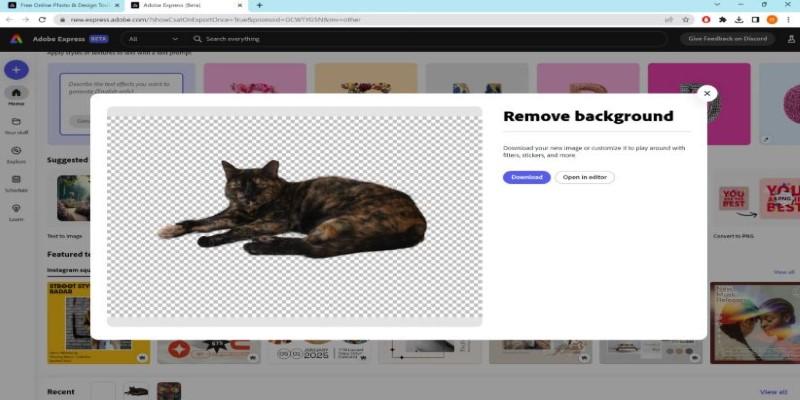This screenshot has width=800, height=400.
Task: Open a new browser tab
Action: click(259, 5)
